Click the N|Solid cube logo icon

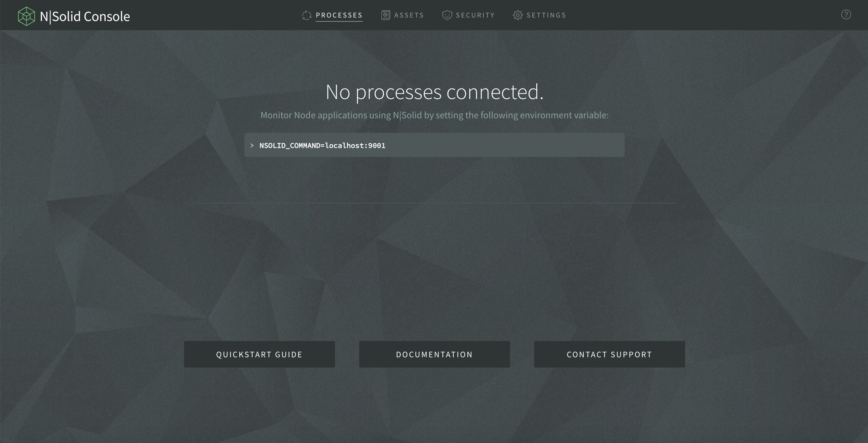click(26, 16)
